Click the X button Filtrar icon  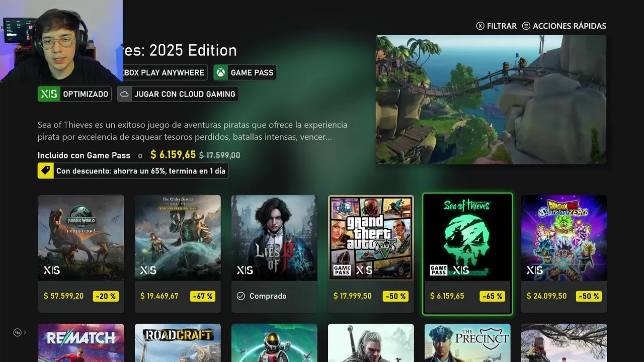click(480, 26)
